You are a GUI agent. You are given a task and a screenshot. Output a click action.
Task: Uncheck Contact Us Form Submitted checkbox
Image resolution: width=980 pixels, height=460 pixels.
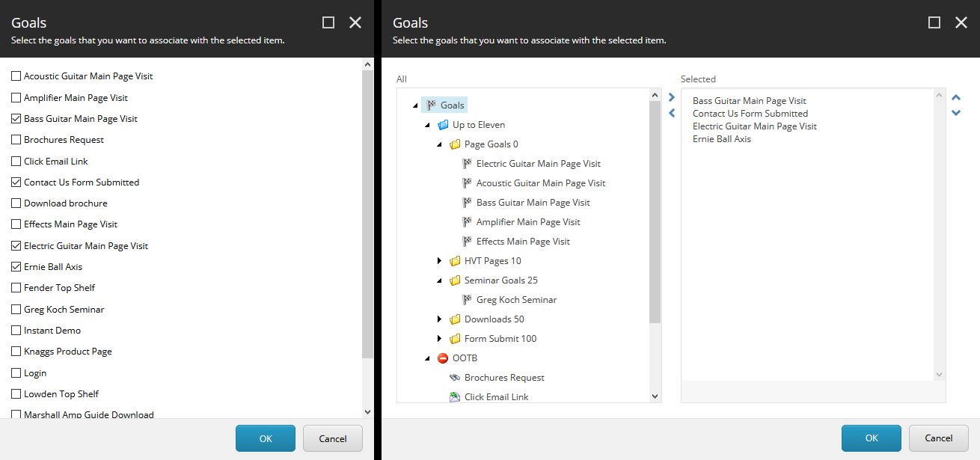pos(16,182)
